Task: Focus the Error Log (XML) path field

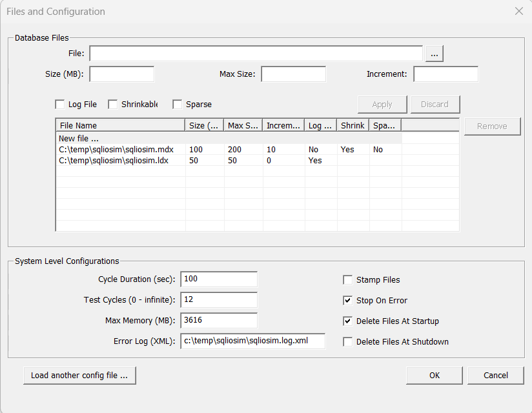Action: [253, 341]
